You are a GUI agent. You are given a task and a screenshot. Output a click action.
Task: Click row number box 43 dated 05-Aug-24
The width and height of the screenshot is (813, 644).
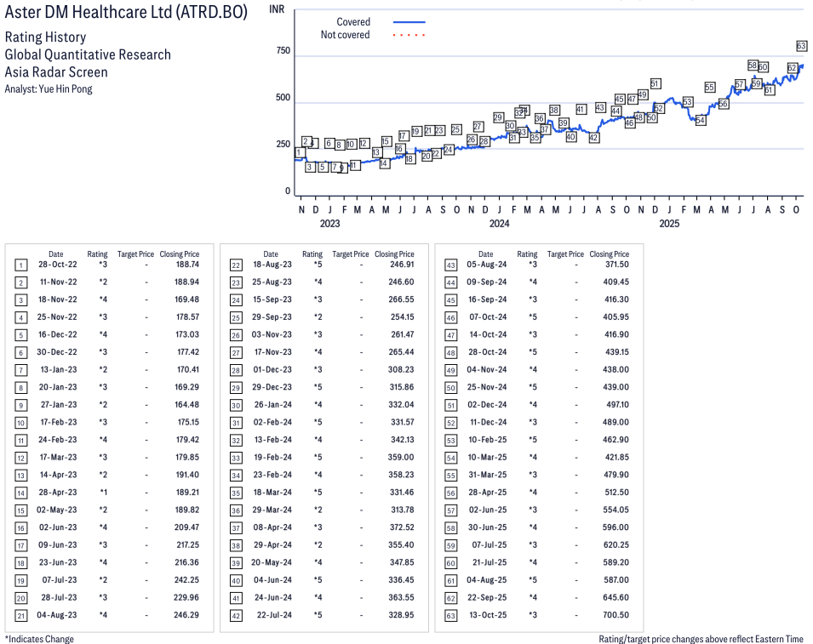450,265
